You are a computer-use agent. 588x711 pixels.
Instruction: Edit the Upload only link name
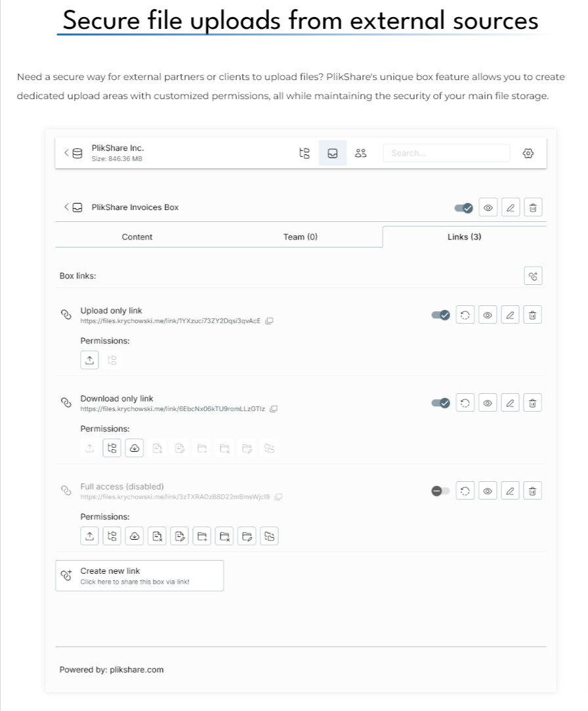pyautogui.click(x=510, y=315)
